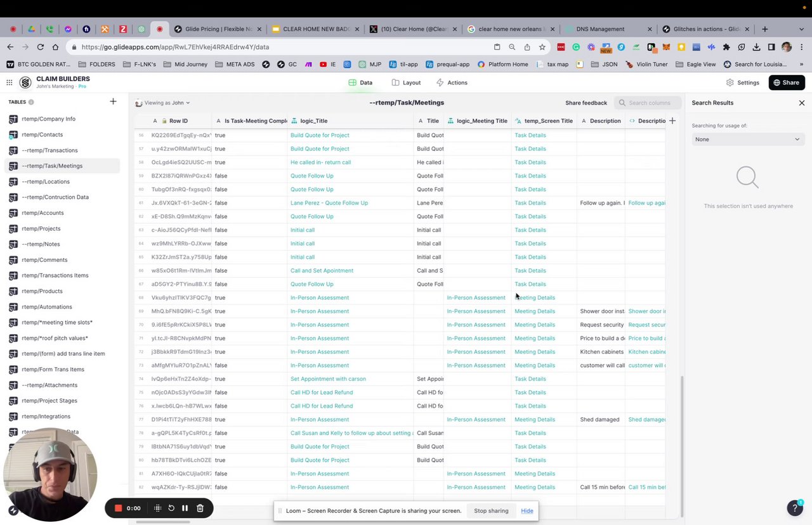812x525 pixels.
Task: Click "Call and Set Apointment" cell
Action: pos(351,271)
